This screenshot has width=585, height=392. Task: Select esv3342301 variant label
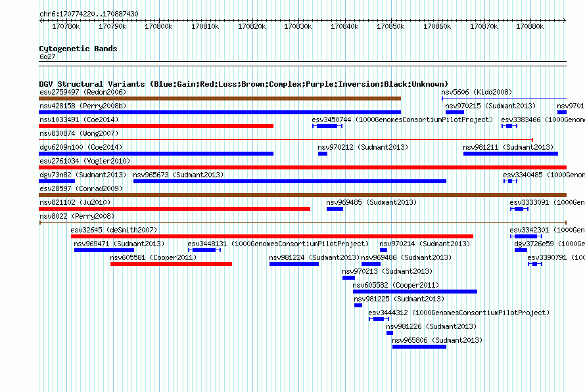point(548,230)
